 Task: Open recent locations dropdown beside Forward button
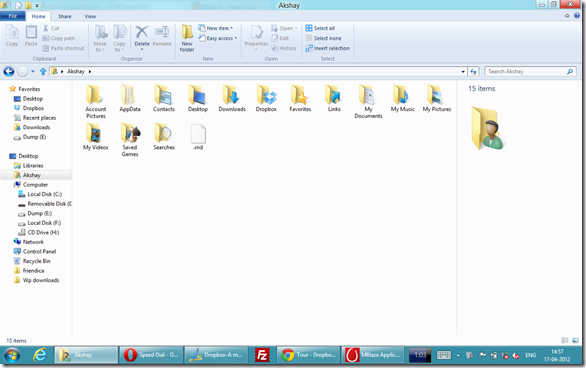33,71
